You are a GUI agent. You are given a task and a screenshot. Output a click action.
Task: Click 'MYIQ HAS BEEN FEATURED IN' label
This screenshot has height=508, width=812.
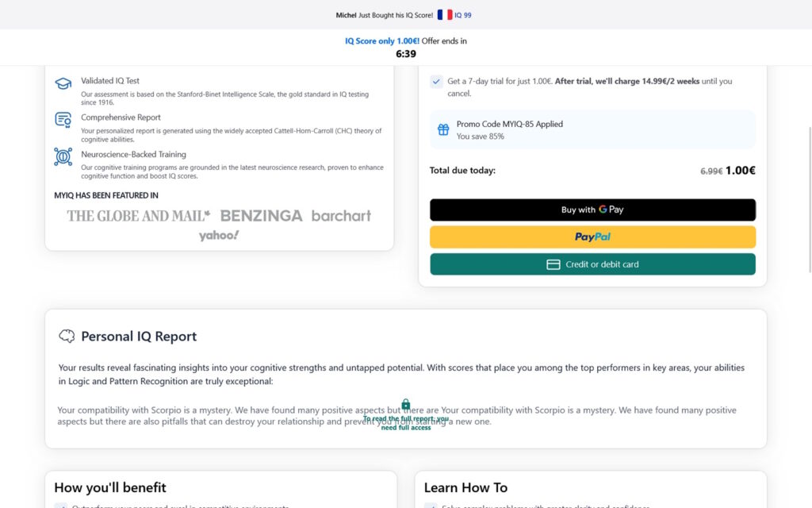click(x=106, y=195)
